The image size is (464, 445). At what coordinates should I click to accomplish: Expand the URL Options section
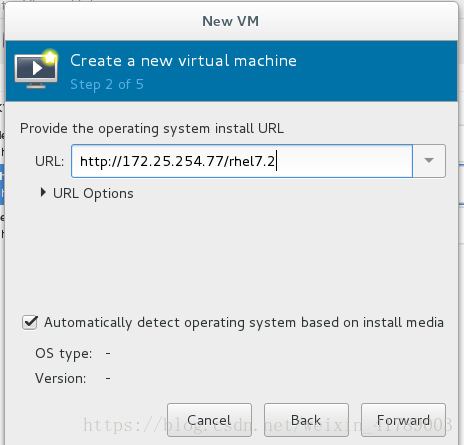(87, 193)
